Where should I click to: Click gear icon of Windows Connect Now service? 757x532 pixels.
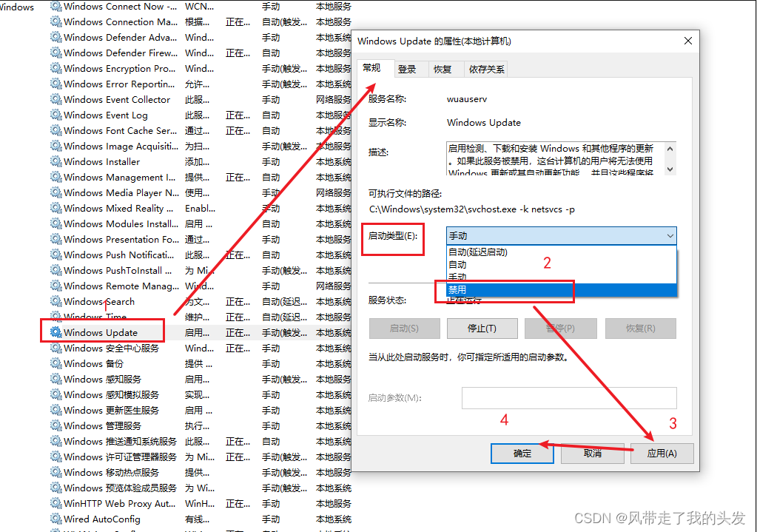[56, 6]
